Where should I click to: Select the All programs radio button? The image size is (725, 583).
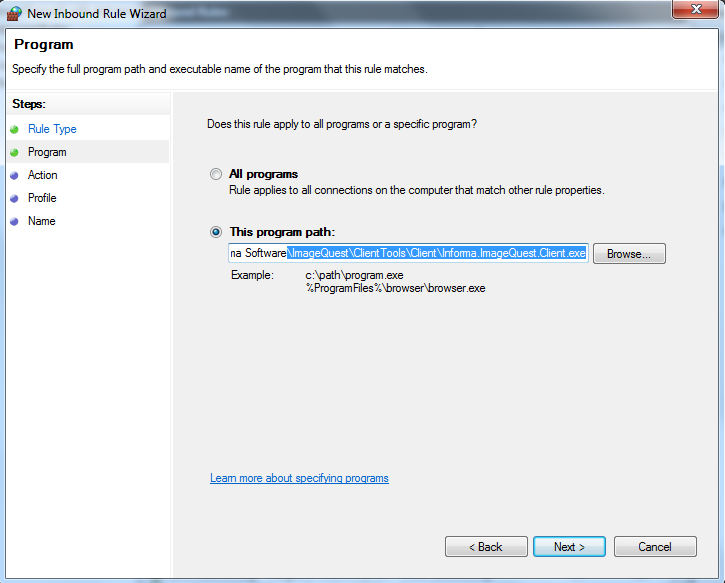coord(215,174)
